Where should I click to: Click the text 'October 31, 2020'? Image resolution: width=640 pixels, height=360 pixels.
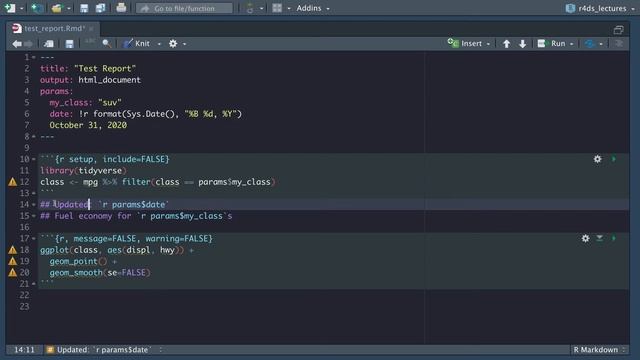pyautogui.click(x=88, y=125)
